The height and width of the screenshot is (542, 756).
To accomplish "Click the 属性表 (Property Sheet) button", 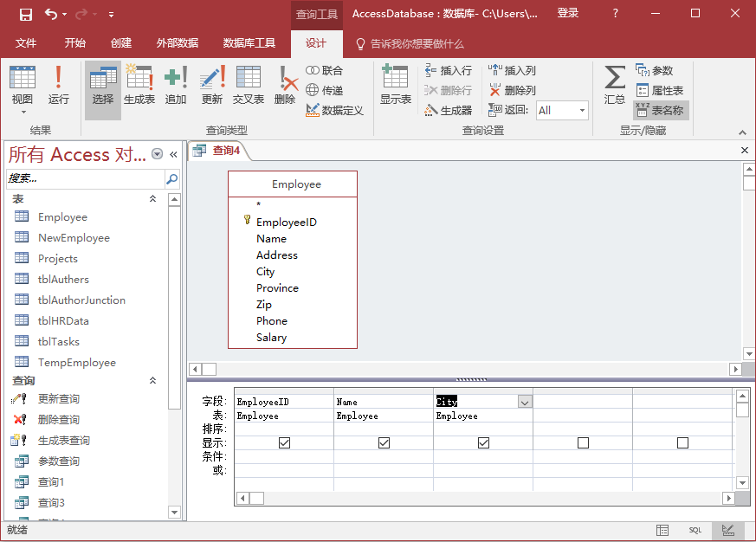I will coord(660,90).
